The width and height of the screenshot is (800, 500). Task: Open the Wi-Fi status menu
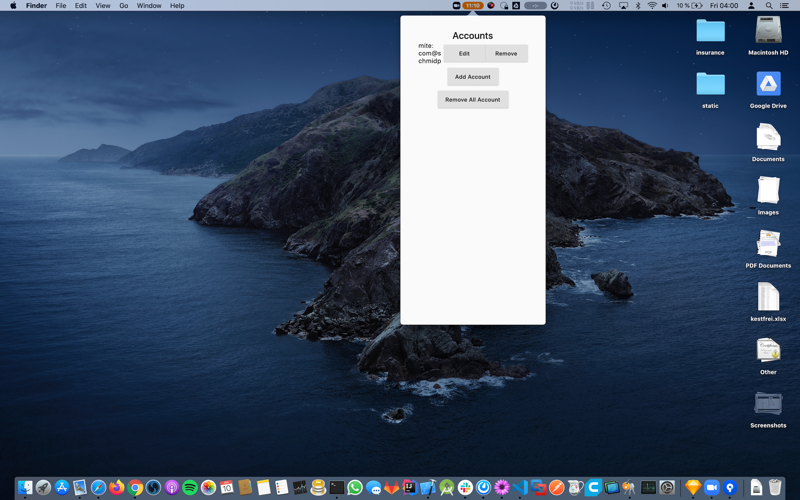pos(652,6)
